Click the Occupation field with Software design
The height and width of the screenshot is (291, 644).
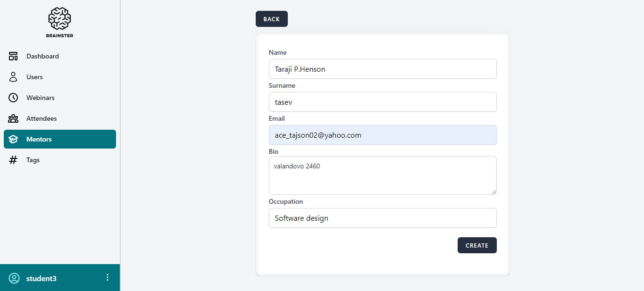coord(382,218)
